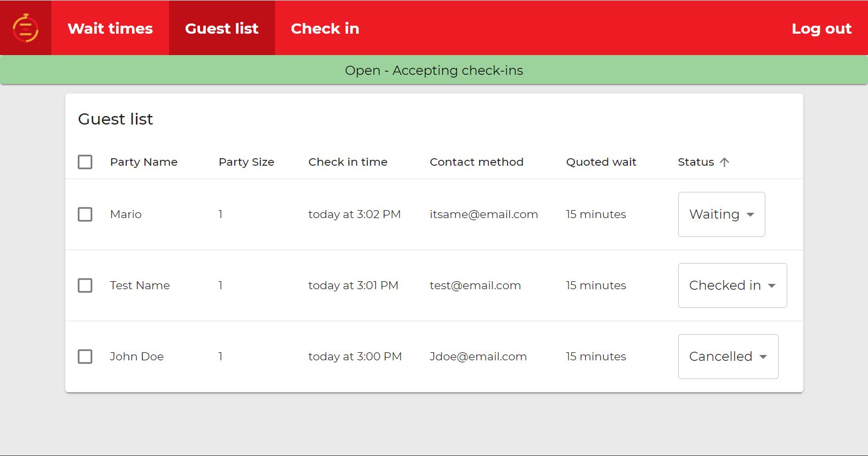The height and width of the screenshot is (456, 868).
Task: Click Mario's email itsame@email.com
Action: coord(483,214)
